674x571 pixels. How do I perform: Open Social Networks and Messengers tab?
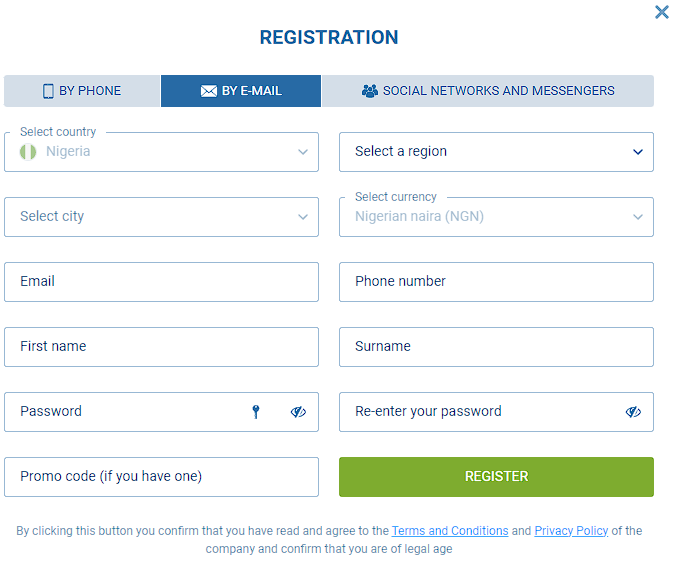[x=488, y=91]
